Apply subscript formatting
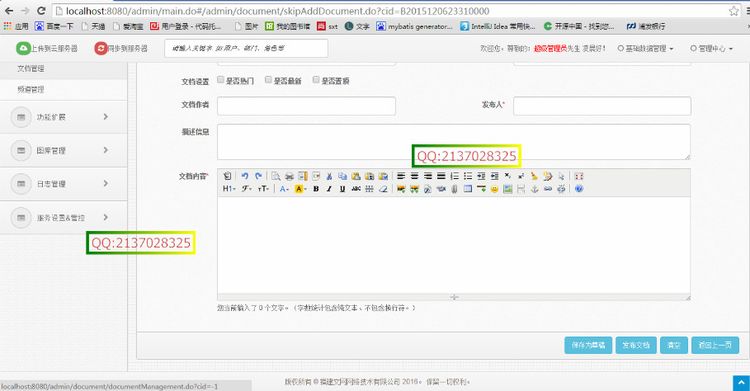 pyautogui.click(x=507, y=176)
